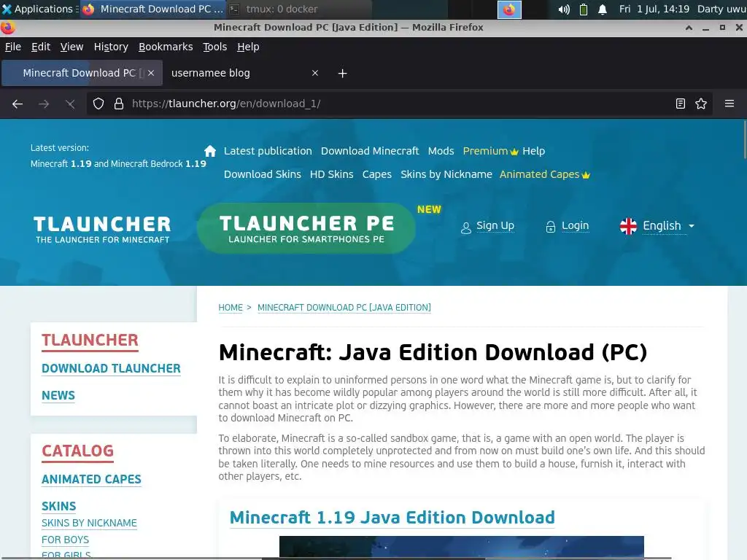Open Download Skins link
747x560 pixels.
[x=263, y=174]
